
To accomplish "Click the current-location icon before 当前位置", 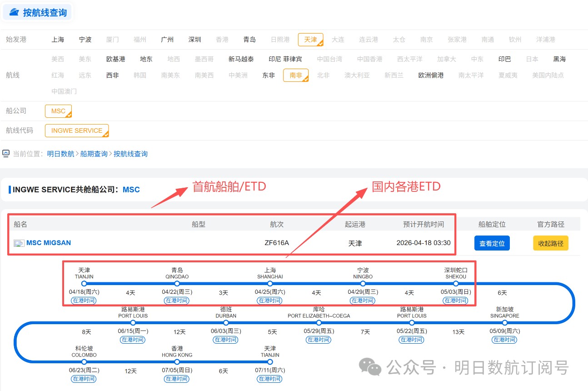I will [6, 154].
